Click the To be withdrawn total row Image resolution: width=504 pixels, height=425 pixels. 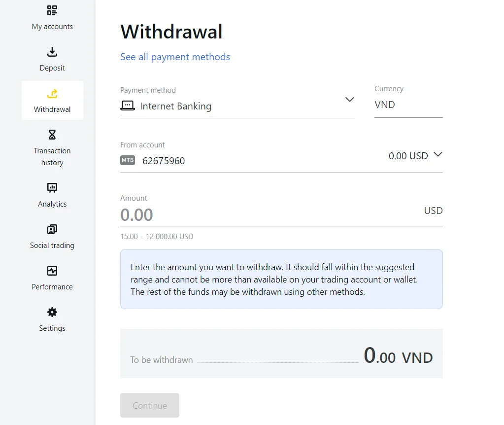tap(281, 354)
